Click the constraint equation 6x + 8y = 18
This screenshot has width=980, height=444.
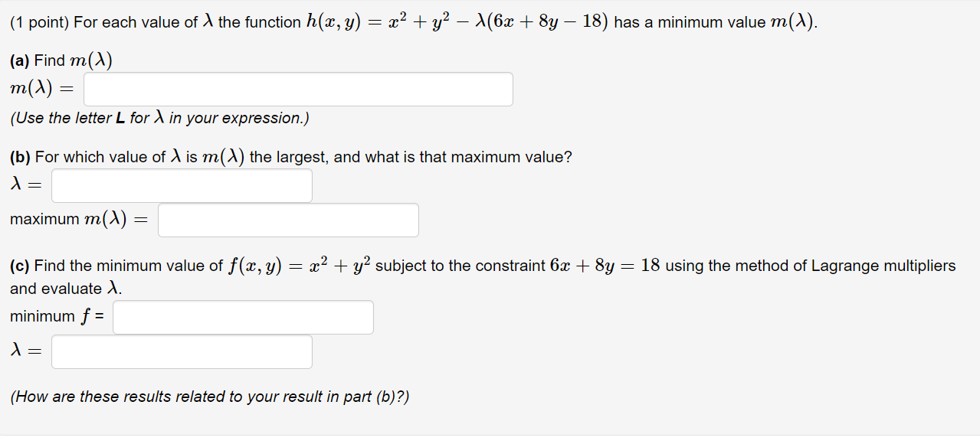(x=605, y=266)
